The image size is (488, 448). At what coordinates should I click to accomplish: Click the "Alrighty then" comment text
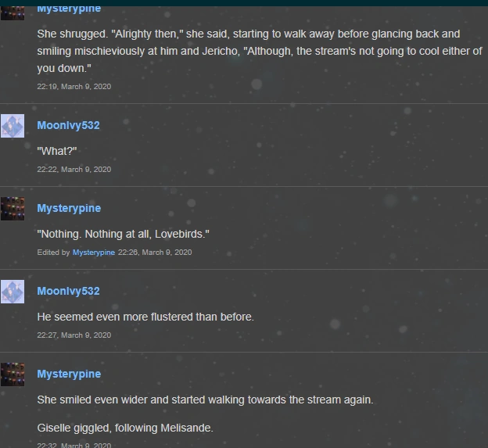pos(260,51)
